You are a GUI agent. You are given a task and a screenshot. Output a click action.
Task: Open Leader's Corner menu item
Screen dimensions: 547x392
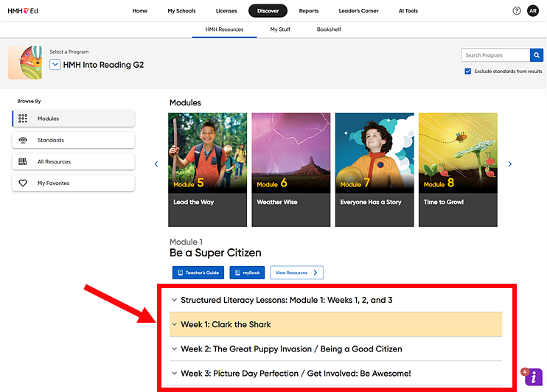point(358,11)
